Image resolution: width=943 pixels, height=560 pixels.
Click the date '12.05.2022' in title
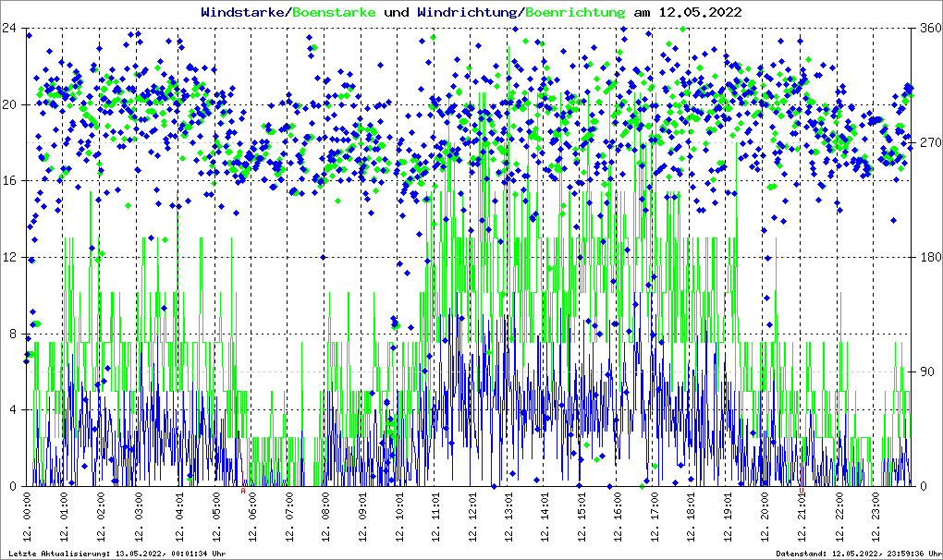(700, 12)
